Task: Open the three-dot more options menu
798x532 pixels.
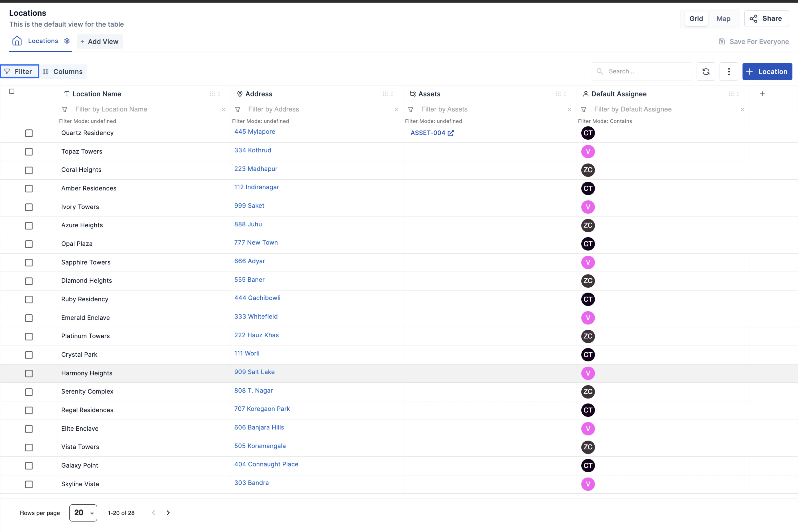Action: 729,72
